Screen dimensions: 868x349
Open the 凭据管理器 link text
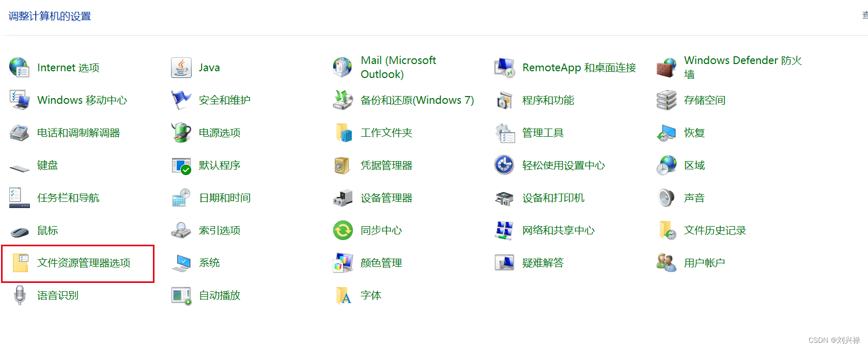pos(386,165)
